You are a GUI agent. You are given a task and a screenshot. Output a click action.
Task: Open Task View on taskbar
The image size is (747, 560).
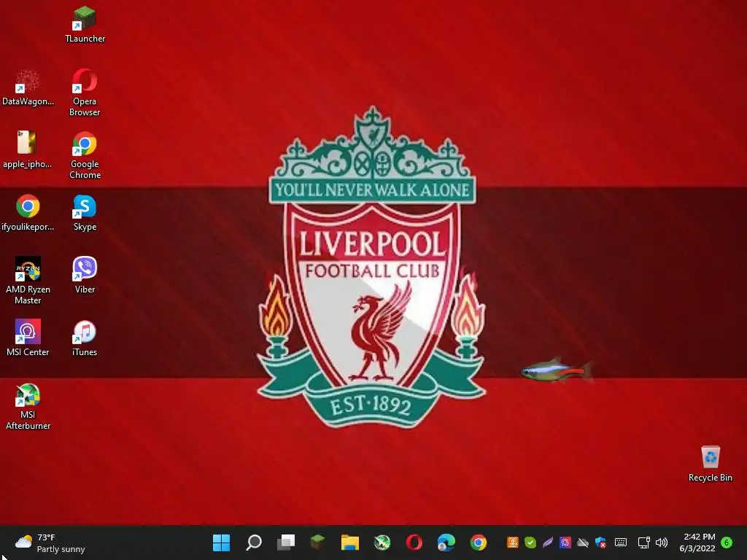[x=286, y=542]
